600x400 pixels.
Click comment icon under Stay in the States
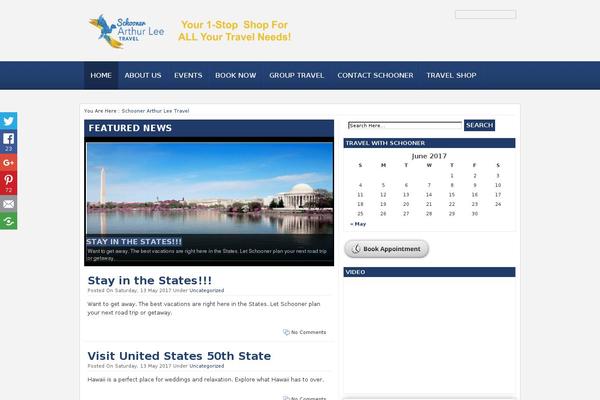click(x=286, y=332)
